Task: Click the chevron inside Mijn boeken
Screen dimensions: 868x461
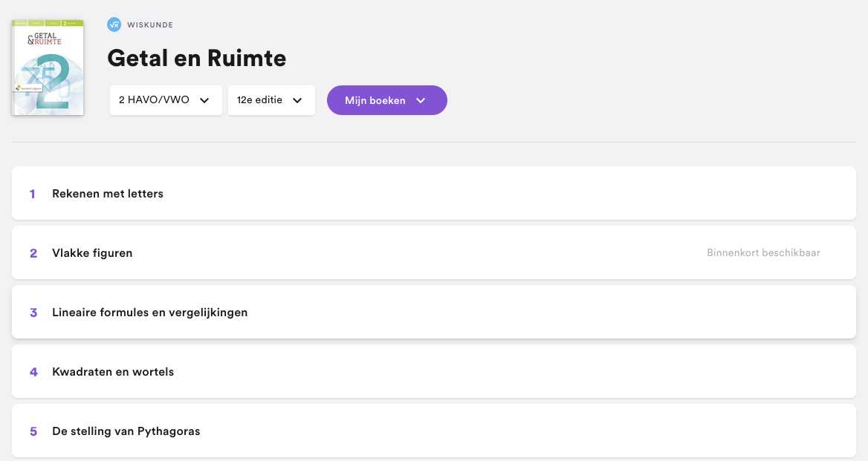Action: pos(421,101)
